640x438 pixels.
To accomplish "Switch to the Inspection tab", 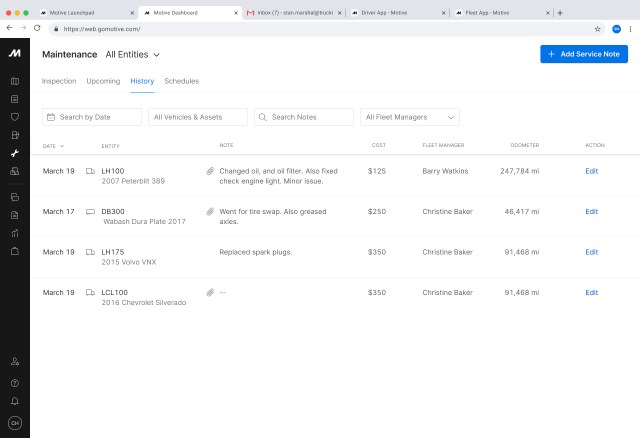I will (x=58, y=81).
